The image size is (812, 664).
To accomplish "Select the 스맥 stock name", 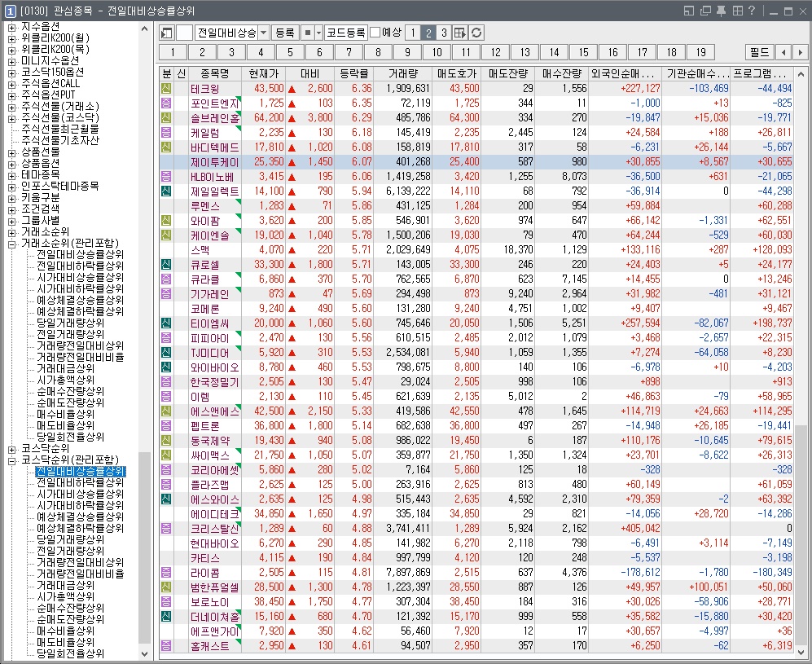I will tap(200, 249).
